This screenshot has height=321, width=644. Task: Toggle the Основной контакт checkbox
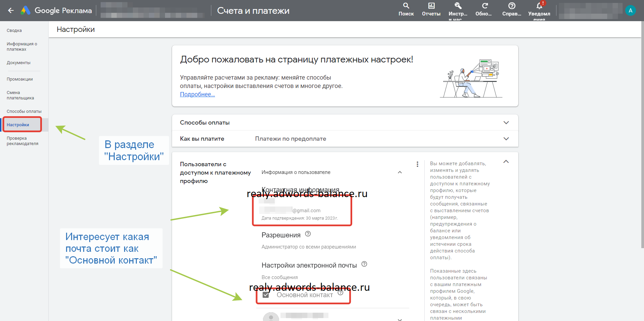pyautogui.click(x=266, y=295)
